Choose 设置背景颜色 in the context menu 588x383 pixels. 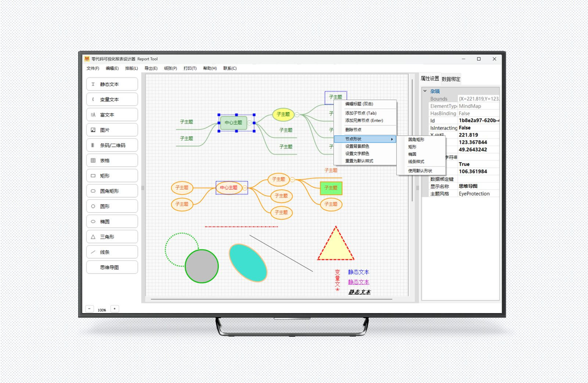click(x=357, y=146)
